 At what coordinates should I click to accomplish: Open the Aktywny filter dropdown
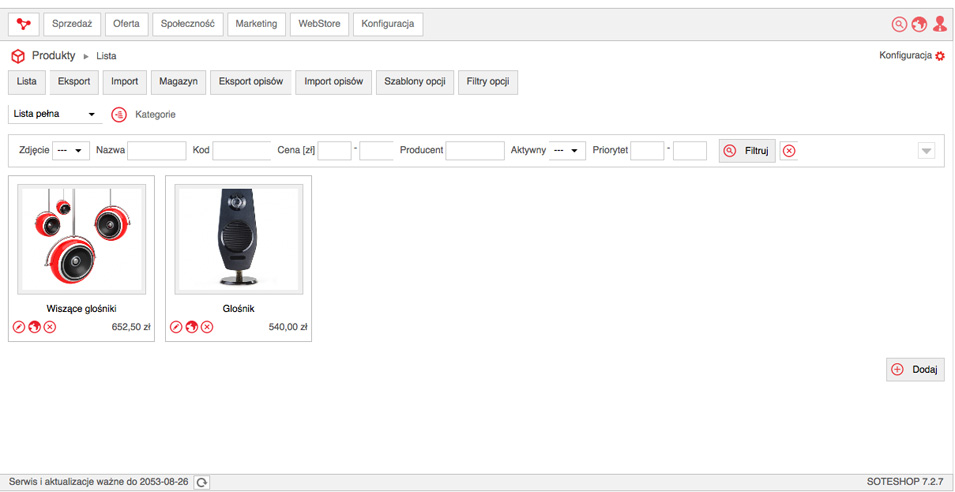(567, 150)
